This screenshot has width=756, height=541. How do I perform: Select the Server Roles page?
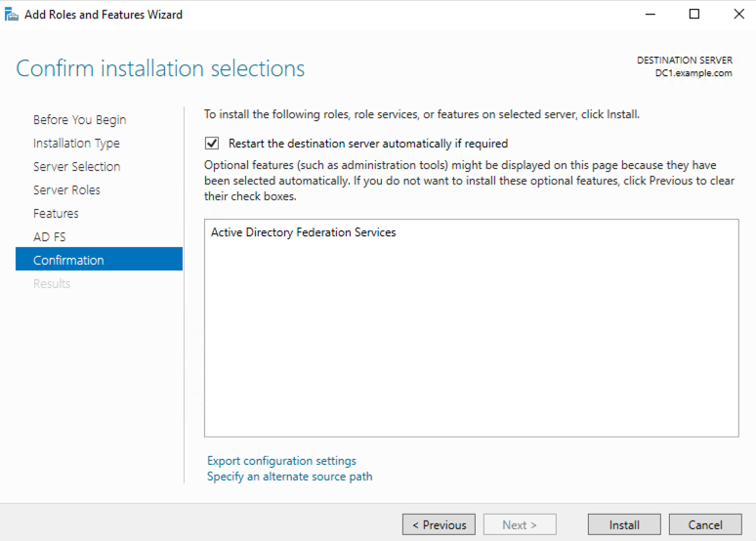(x=66, y=190)
